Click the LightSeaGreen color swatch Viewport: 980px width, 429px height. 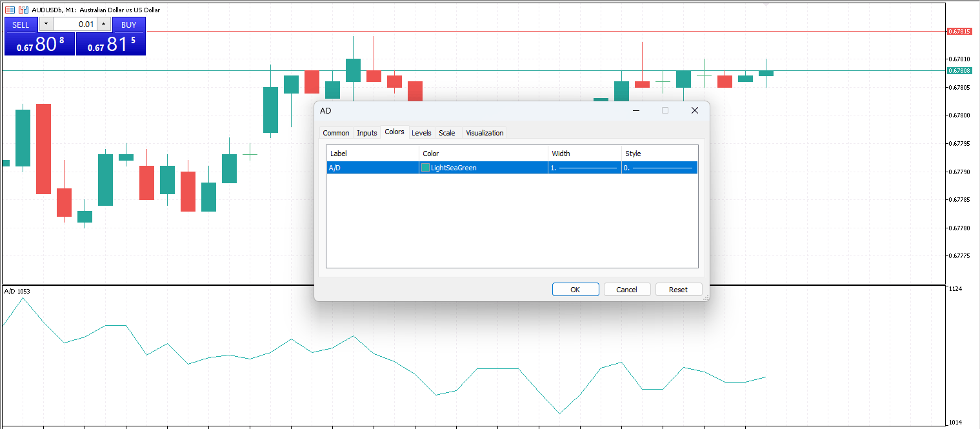[x=425, y=168]
